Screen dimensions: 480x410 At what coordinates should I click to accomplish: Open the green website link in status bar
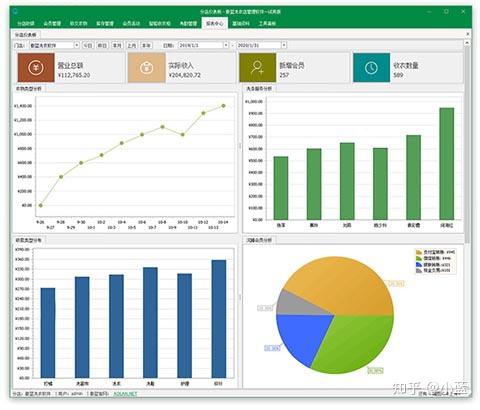point(125,394)
